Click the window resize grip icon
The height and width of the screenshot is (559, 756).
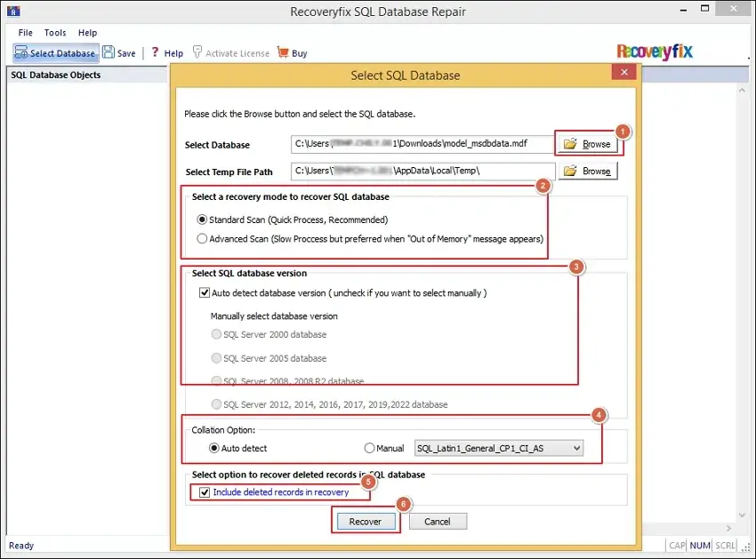click(746, 547)
